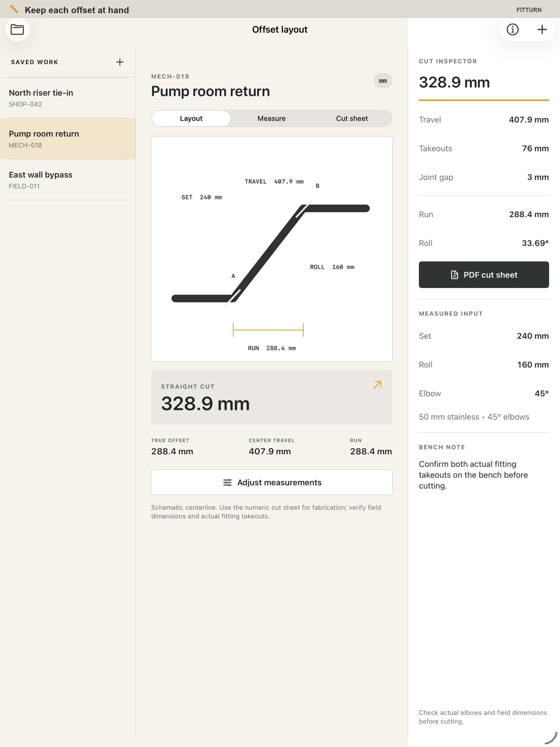Tap the True Offset 288.4 mm value
The image size is (560, 747).
point(172,452)
